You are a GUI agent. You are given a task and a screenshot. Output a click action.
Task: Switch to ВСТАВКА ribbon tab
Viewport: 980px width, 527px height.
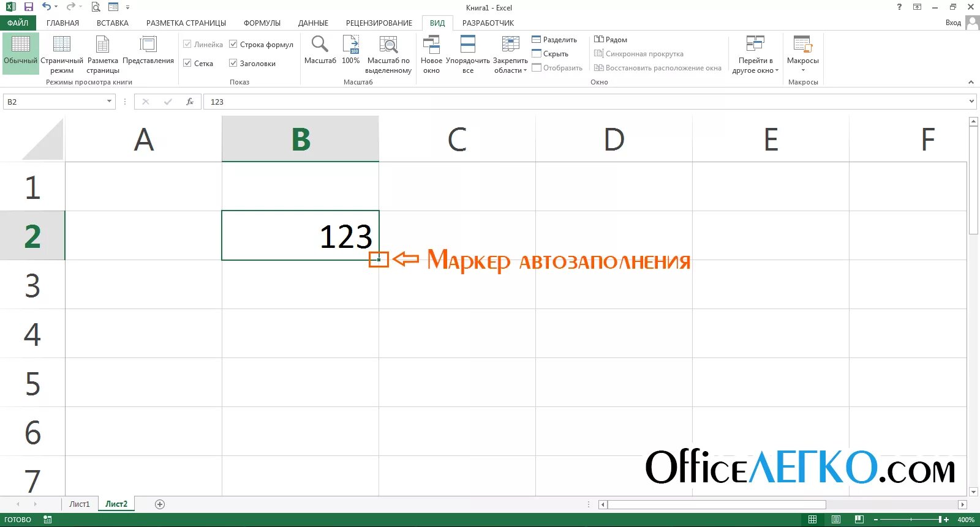point(113,23)
